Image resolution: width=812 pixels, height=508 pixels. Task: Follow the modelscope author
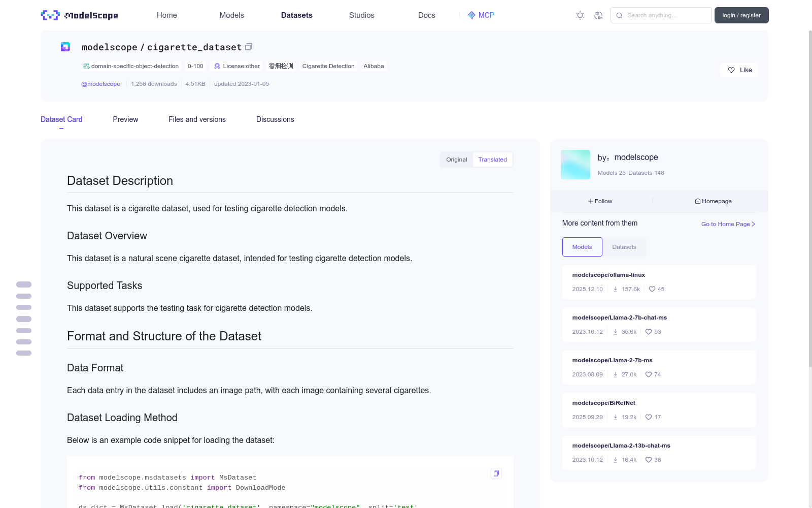600,201
